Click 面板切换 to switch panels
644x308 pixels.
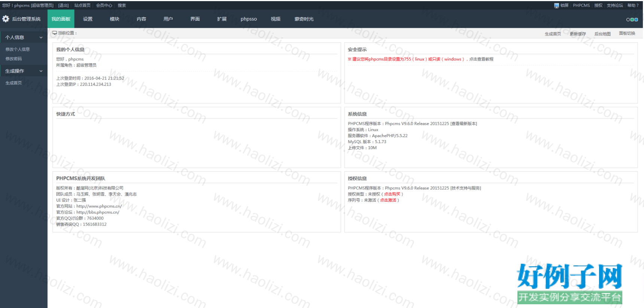pos(627,33)
